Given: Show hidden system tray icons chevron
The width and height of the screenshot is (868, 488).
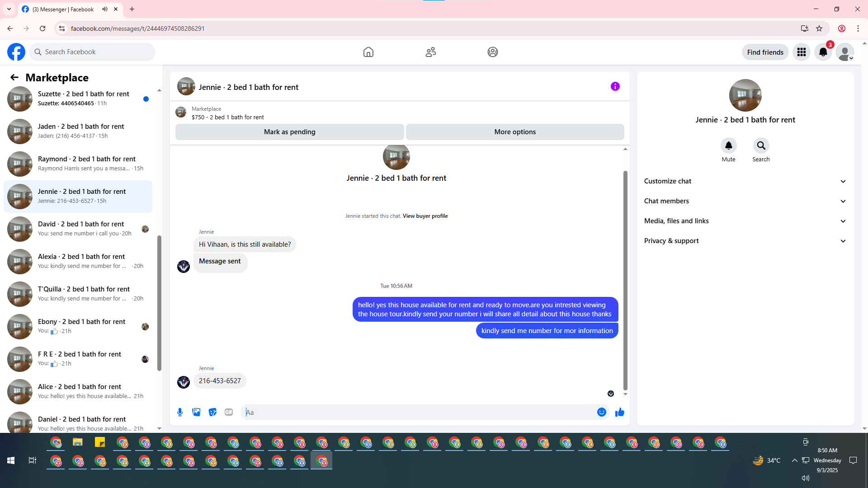Looking at the screenshot, I should point(794,460).
